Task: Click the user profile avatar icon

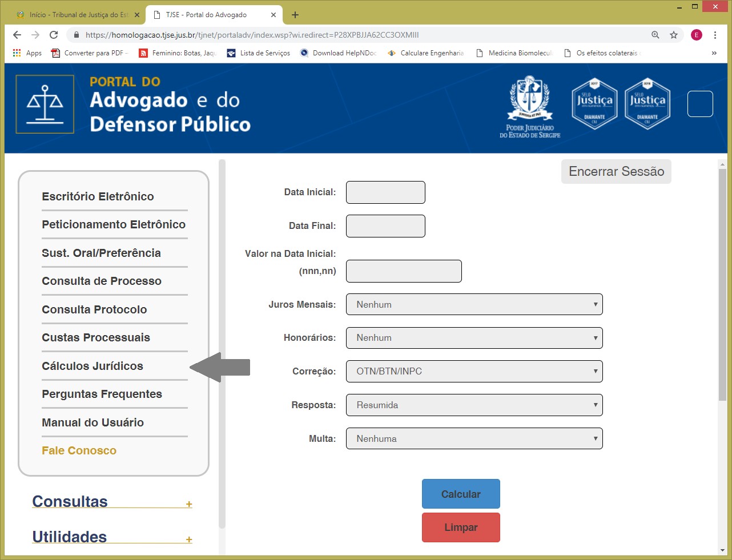Action: pos(696,35)
